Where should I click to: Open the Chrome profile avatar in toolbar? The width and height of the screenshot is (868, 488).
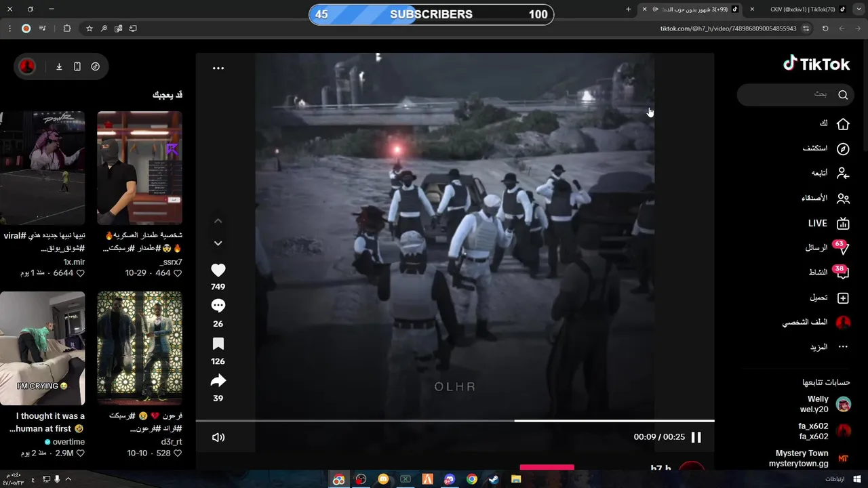[26, 28]
